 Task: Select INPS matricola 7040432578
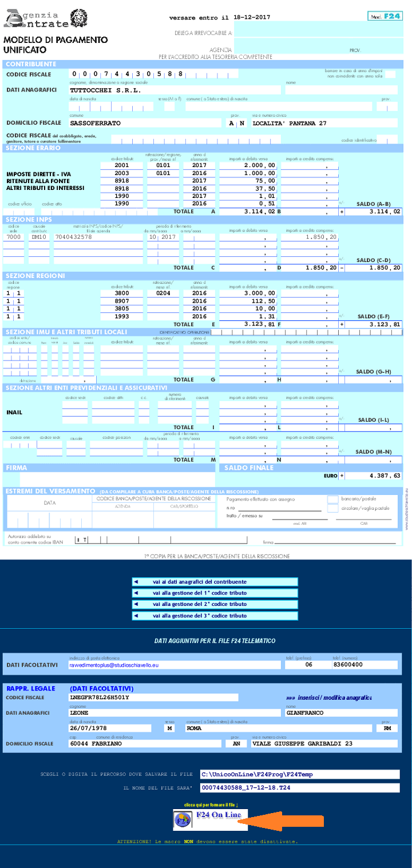[x=97, y=237]
